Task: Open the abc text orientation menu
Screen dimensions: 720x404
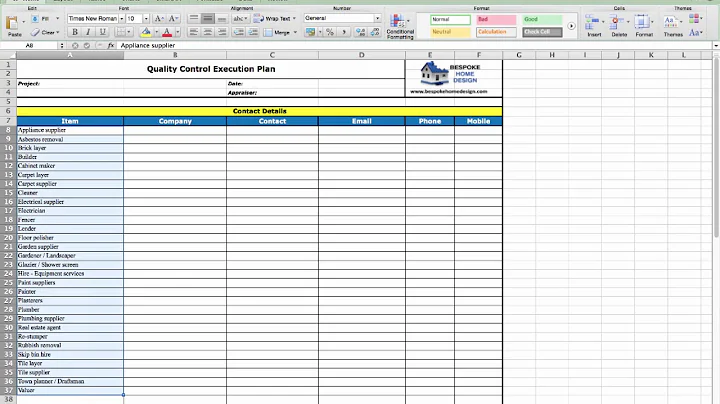Action: tap(240, 19)
